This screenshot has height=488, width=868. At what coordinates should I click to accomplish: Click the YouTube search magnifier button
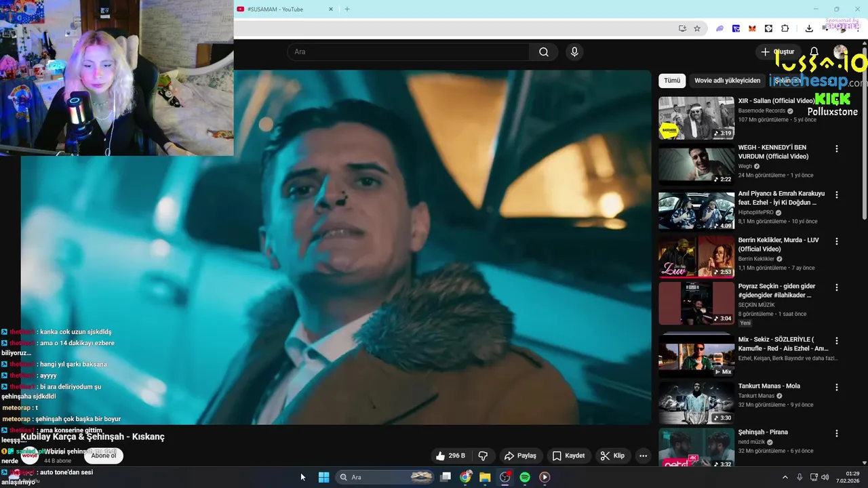click(544, 52)
